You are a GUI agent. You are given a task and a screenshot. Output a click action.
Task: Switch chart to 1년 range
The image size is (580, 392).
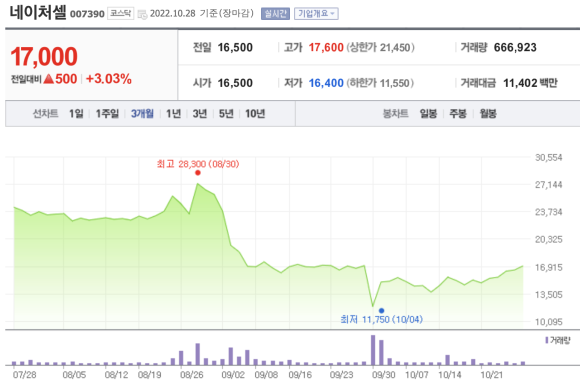(173, 114)
